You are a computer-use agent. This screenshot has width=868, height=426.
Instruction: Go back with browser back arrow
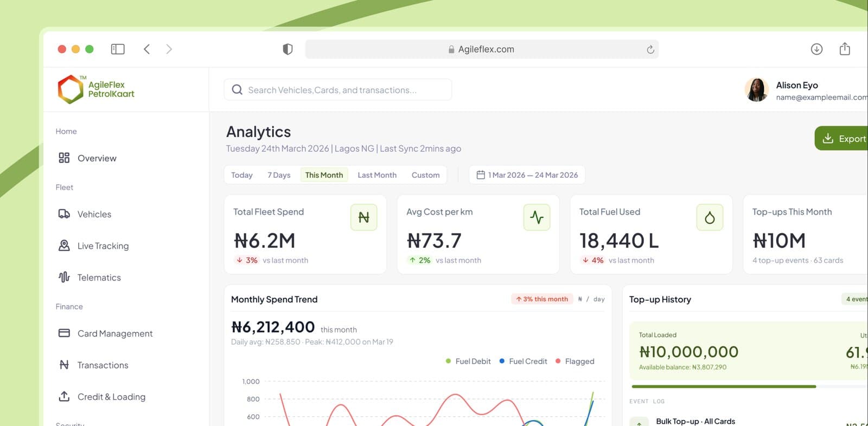click(146, 49)
